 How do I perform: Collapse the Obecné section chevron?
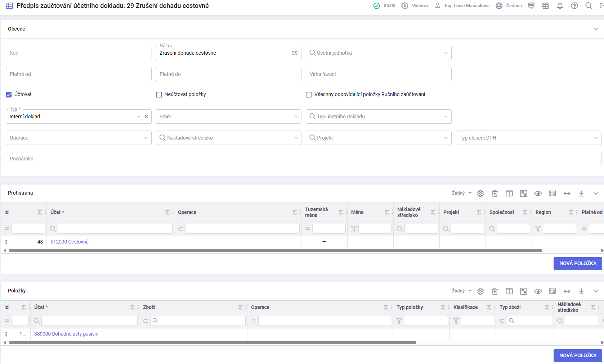tap(596, 29)
